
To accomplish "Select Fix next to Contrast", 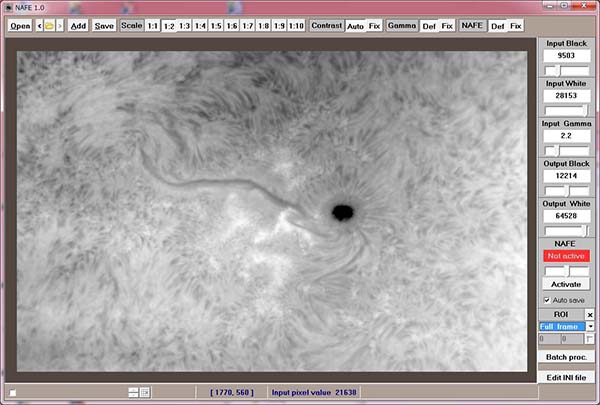I will tap(374, 26).
